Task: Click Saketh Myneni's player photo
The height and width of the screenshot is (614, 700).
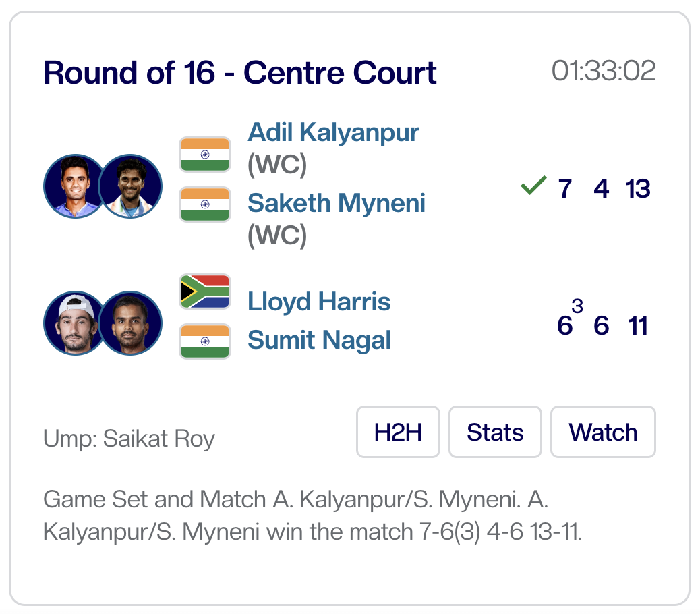Action: [x=131, y=186]
